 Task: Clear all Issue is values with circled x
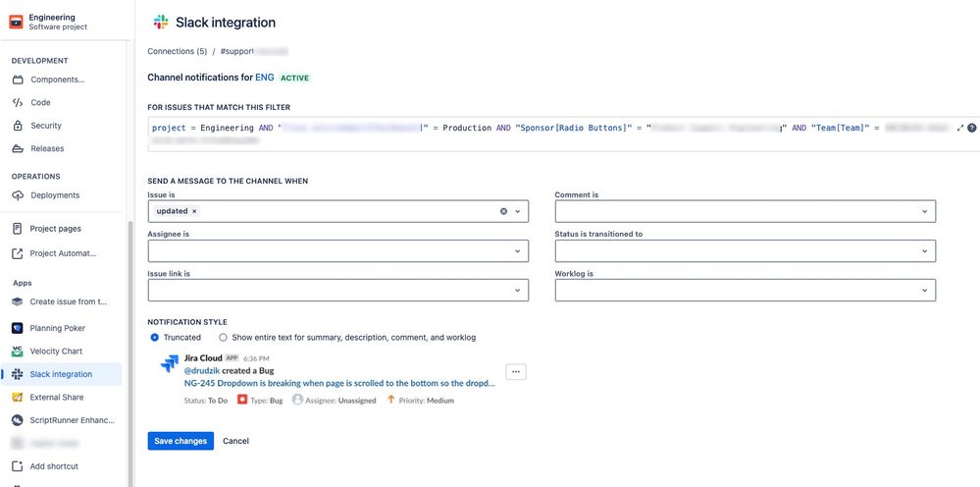504,211
